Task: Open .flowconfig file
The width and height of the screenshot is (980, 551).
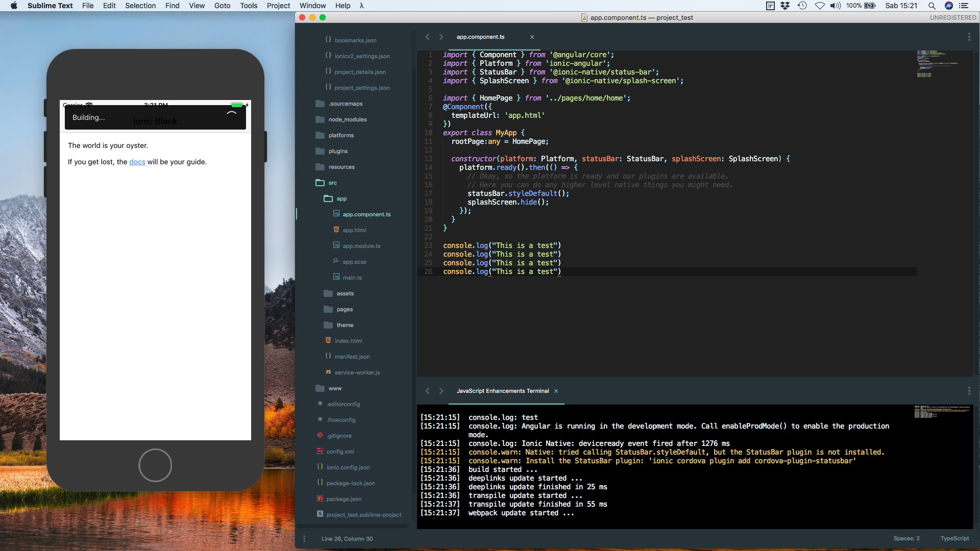Action: pos(341,420)
